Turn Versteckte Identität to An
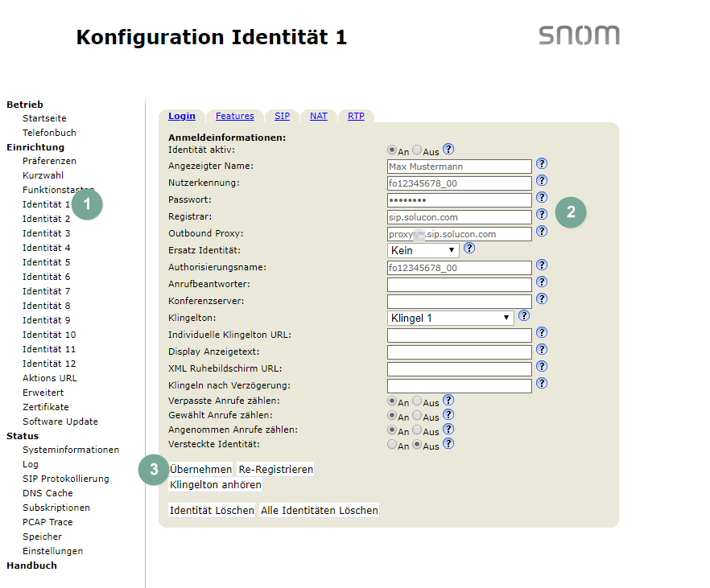Screen dimensions: 710x588 click(392, 444)
